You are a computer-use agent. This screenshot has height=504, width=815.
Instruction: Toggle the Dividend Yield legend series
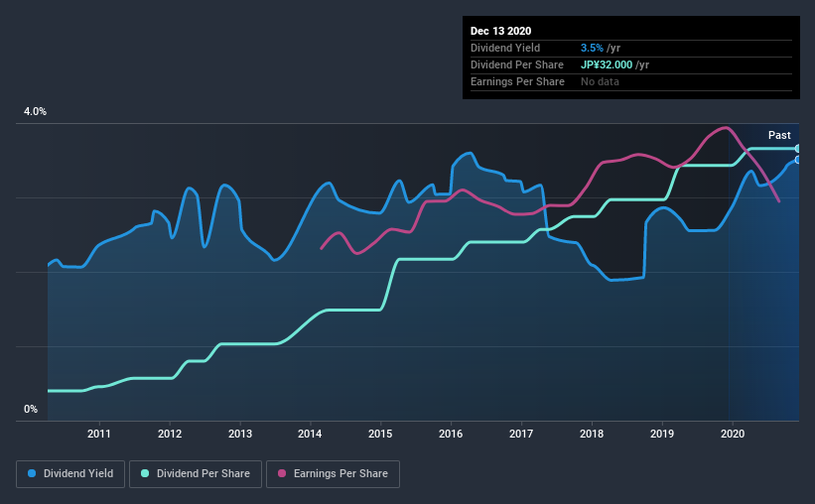click(70, 474)
